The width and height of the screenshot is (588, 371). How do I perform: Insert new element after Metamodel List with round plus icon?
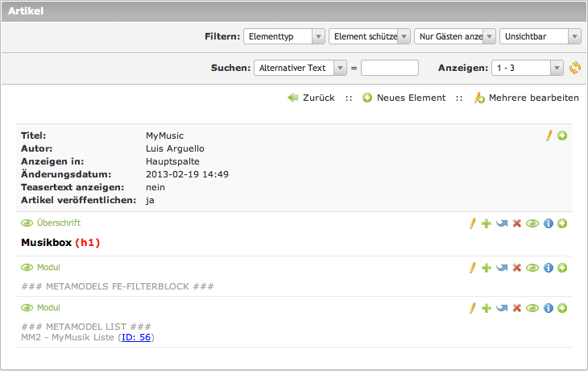tap(562, 308)
